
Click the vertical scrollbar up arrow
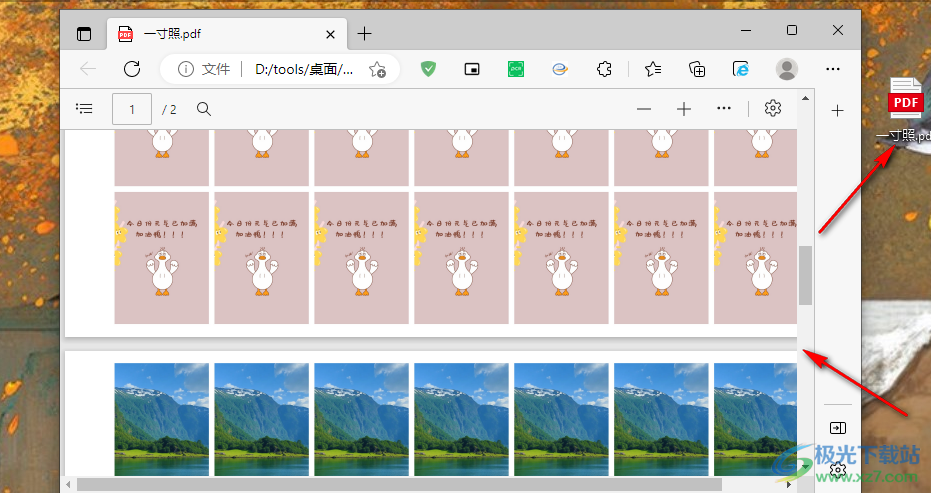(x=805, y=98)
